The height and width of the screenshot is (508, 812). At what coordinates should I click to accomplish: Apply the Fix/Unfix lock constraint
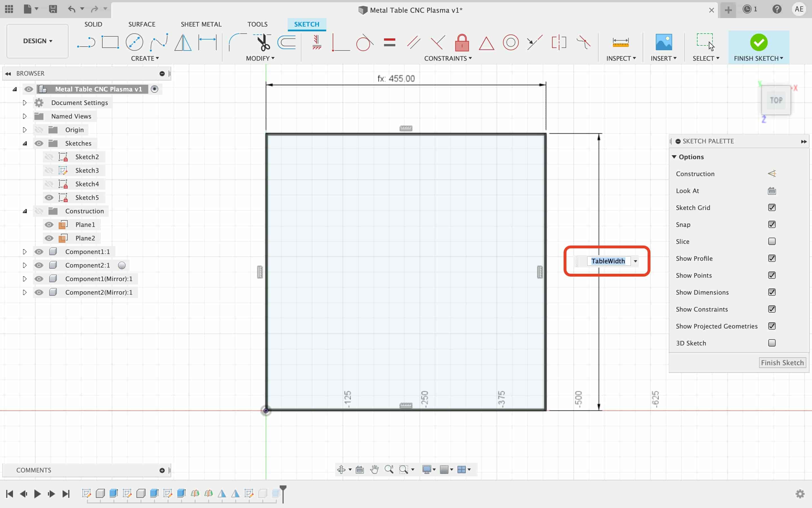coord(462,43)
